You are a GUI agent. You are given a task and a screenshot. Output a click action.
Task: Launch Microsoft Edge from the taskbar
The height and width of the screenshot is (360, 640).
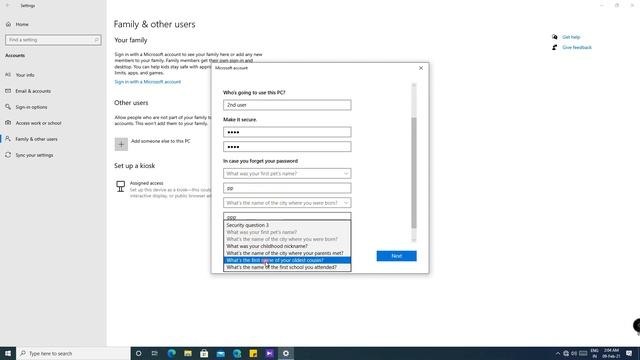171,353
